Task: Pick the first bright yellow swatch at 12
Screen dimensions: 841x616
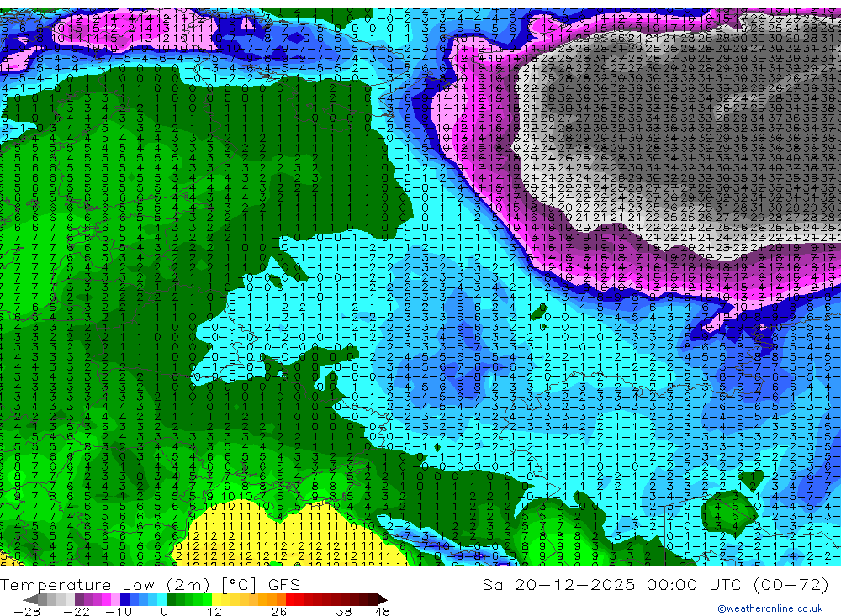Action: click(217, 599)
